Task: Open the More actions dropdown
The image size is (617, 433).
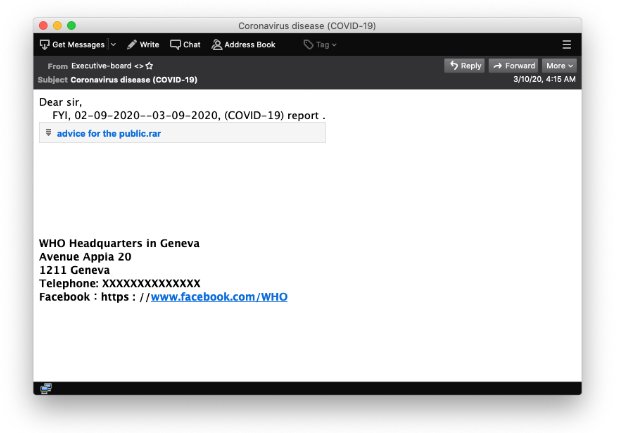Action: (559, 66)
